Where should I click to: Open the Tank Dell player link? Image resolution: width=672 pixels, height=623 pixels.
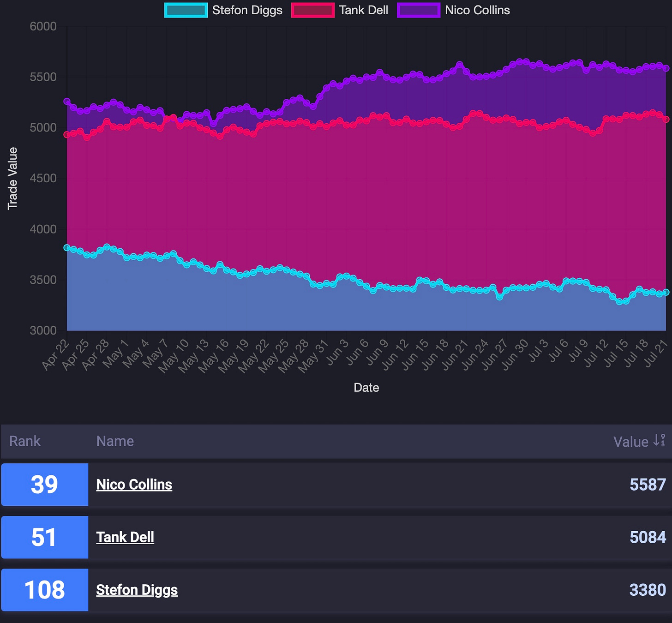click(125, 537)
